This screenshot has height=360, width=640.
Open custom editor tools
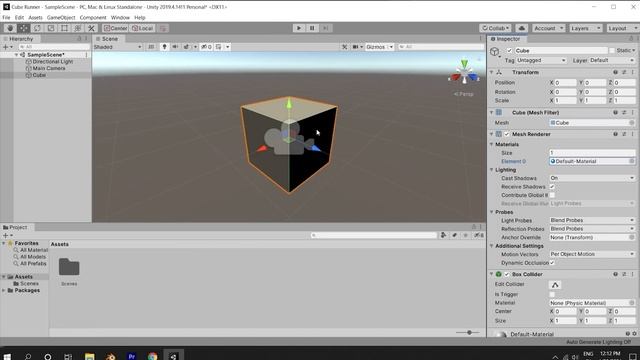(x=91, y=28)
